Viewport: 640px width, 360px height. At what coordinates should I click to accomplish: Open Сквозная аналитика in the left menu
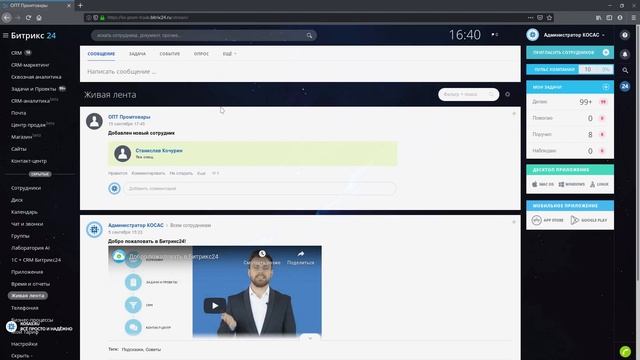tap(36, 77)
